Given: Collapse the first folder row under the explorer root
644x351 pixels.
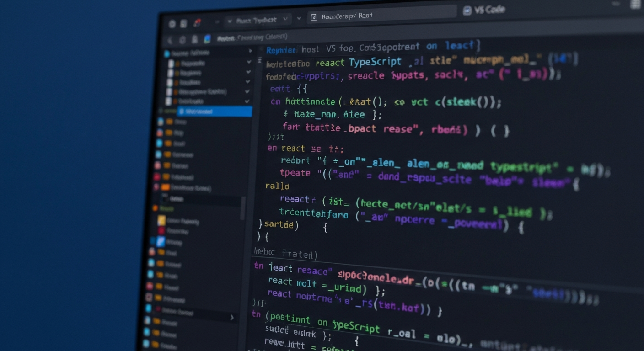Looking at the screenshot, I should pos(249,62).
